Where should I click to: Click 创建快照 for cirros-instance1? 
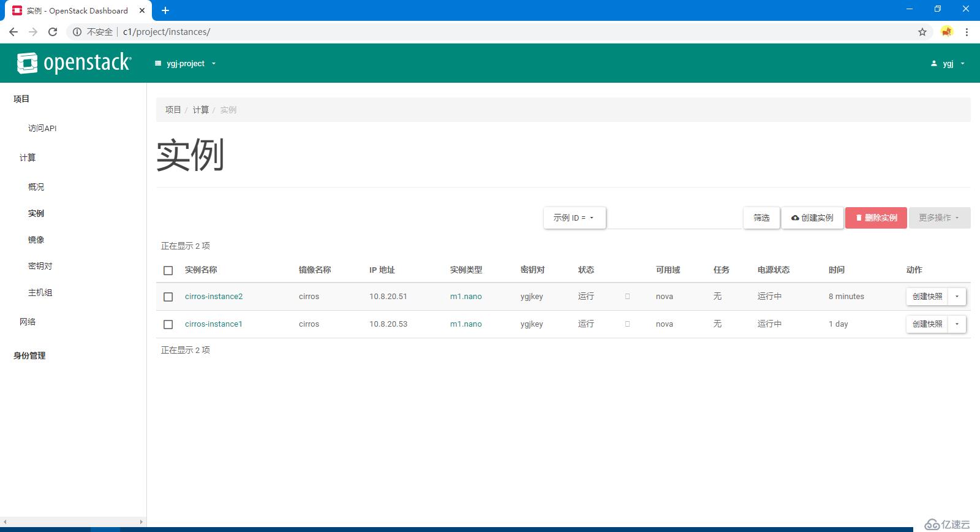point(927,324)
